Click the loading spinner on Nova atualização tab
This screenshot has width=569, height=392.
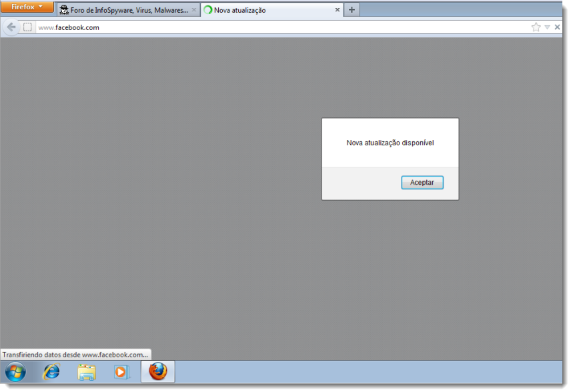click(x=208, y=10)
